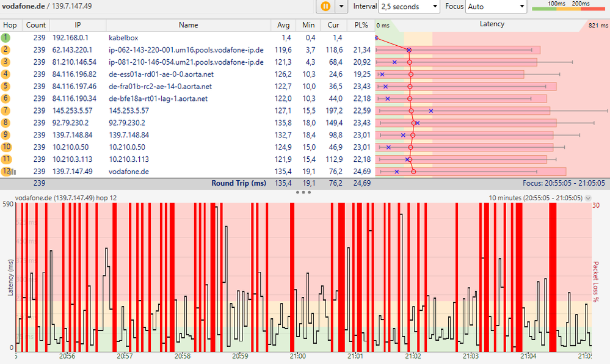Screen dimensions: 610x364
Task: Click IP 139.7.148.84 in IP column
Action: pos(72,135)
